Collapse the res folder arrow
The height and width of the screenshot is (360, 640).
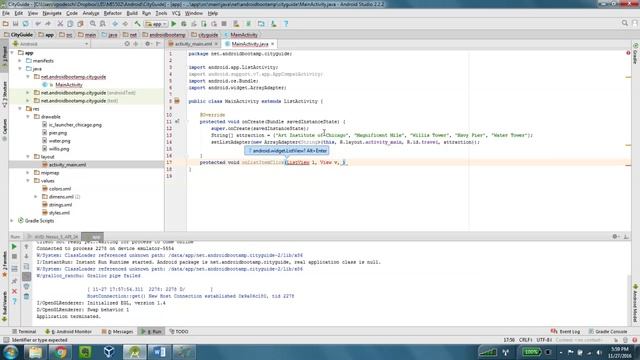20,109
